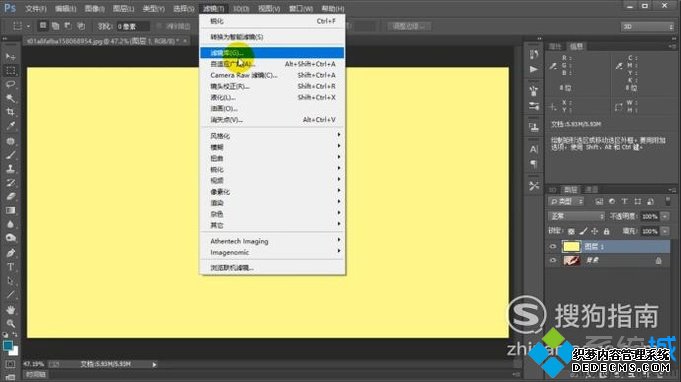The width and height of the screenshot is (681, 382).
Task: Open the Clone Source panel icon
Action: tap(534, 128)
